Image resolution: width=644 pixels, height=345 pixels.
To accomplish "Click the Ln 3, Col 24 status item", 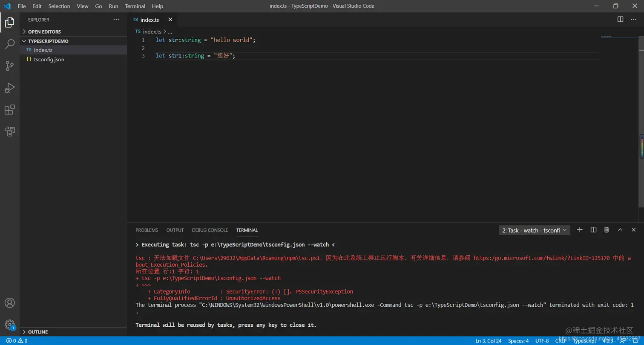I will (489, 341).
